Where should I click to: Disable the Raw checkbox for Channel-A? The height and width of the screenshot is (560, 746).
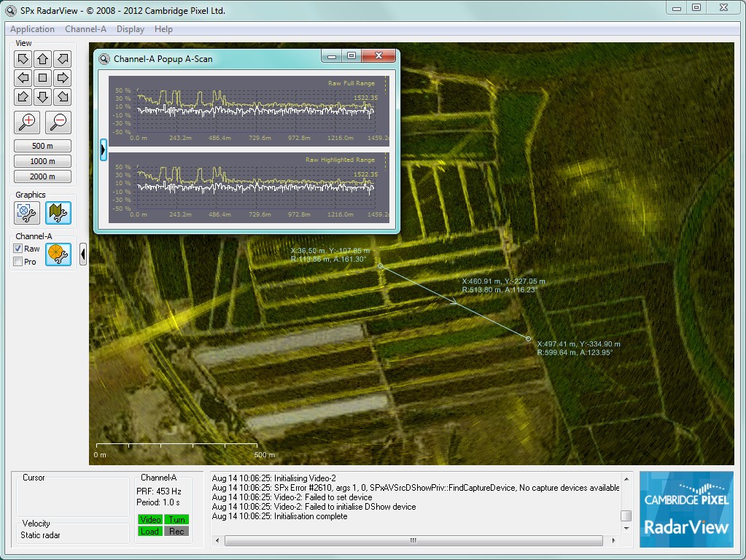pyautogui.click(x=18, y=248)
